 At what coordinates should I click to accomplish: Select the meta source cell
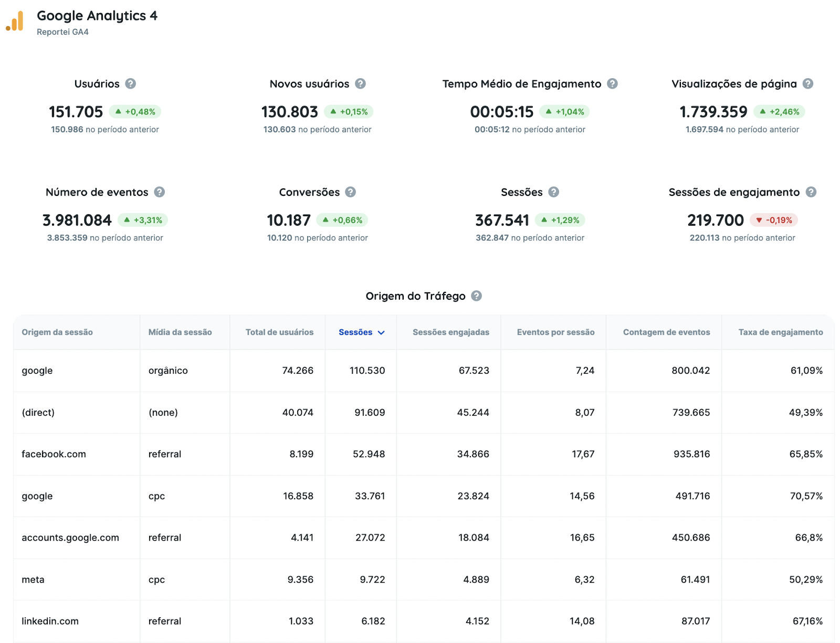click(33, 579)
